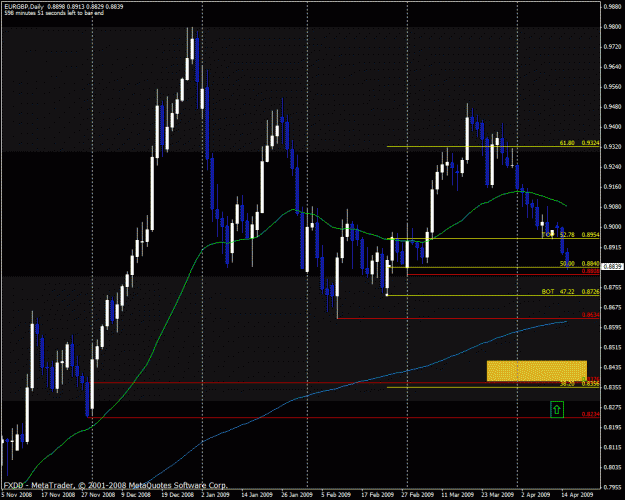This screenshot has height=500, width=625.
Task: Click the 0.8195 price axis label
Action: pos(613,427)
